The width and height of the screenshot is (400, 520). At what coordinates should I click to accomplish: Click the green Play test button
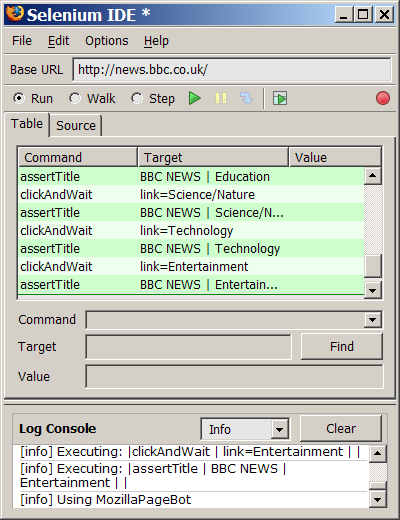coord(195,98)
